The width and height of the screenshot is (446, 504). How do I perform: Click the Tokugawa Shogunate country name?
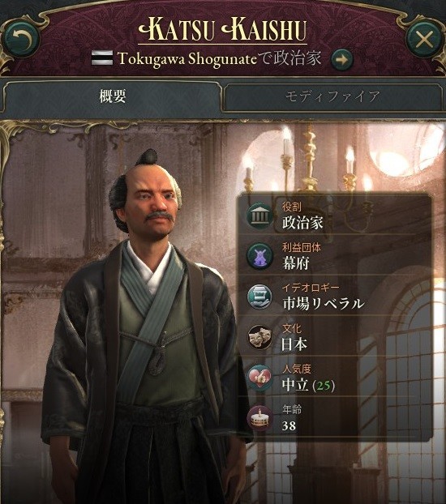click(x=187, y=59)
